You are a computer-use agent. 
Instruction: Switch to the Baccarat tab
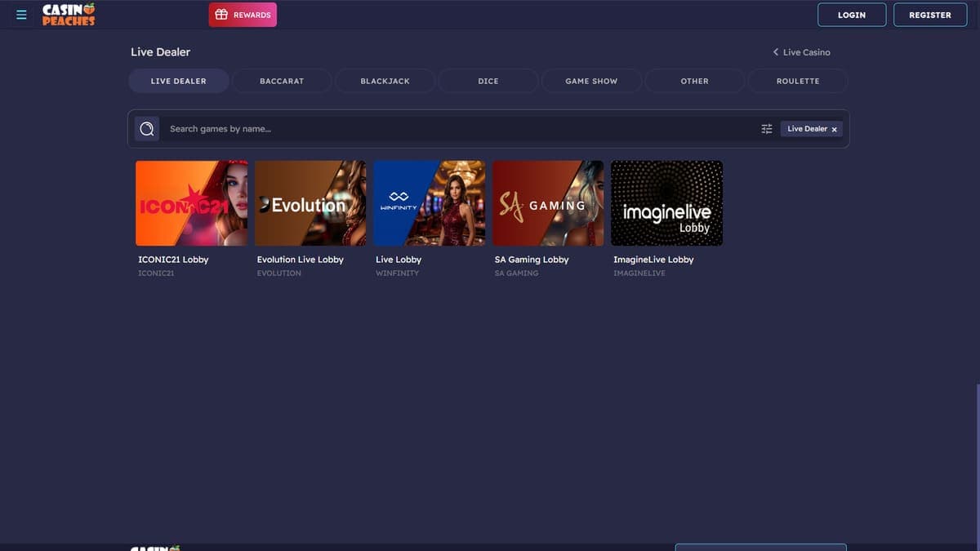[x=282, y=81]
